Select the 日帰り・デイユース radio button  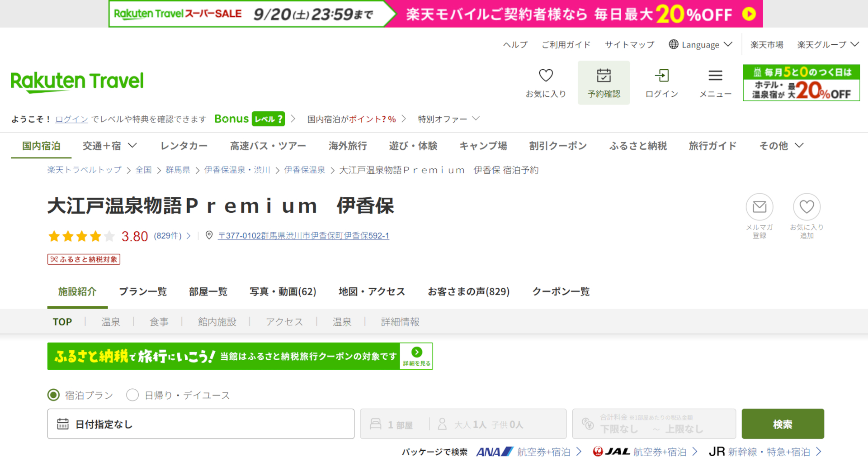pyautogui.click(x=132, y=395)
